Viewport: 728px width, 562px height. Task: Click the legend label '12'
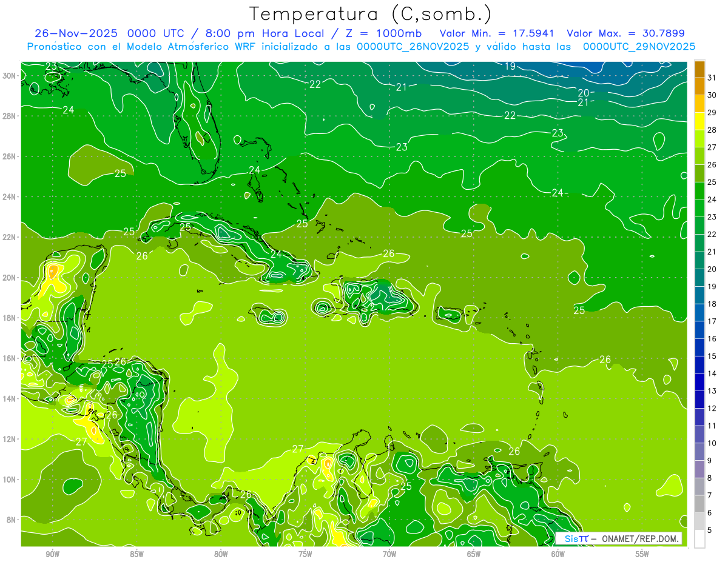click(x=712, y=408)
